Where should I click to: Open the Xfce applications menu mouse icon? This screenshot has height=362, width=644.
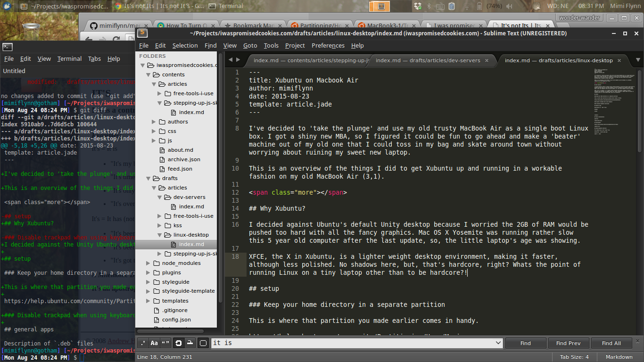click(8, 7)
